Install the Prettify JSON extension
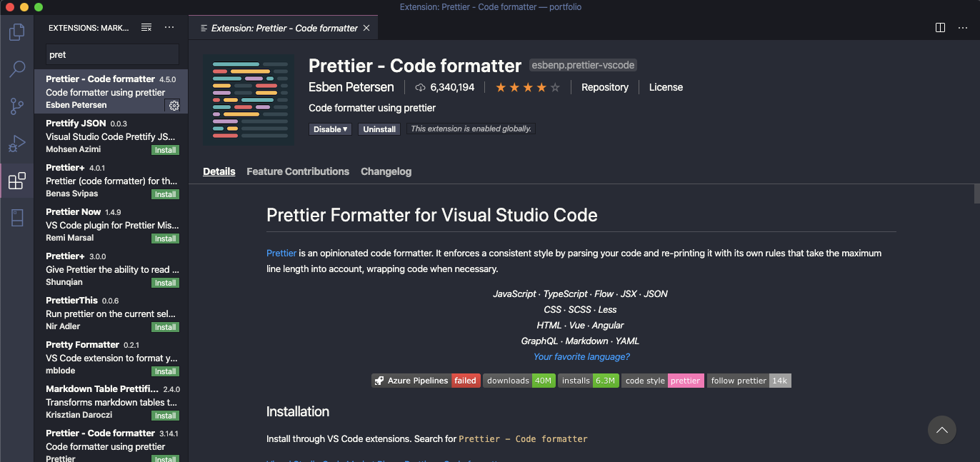980x462 pixels. coord(165,150)
